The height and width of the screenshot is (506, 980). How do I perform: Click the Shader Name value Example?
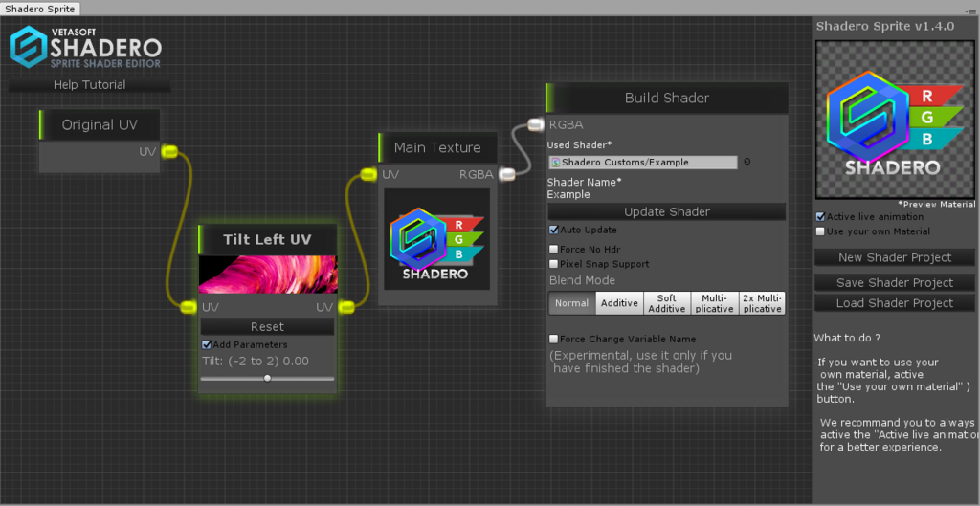568,195
